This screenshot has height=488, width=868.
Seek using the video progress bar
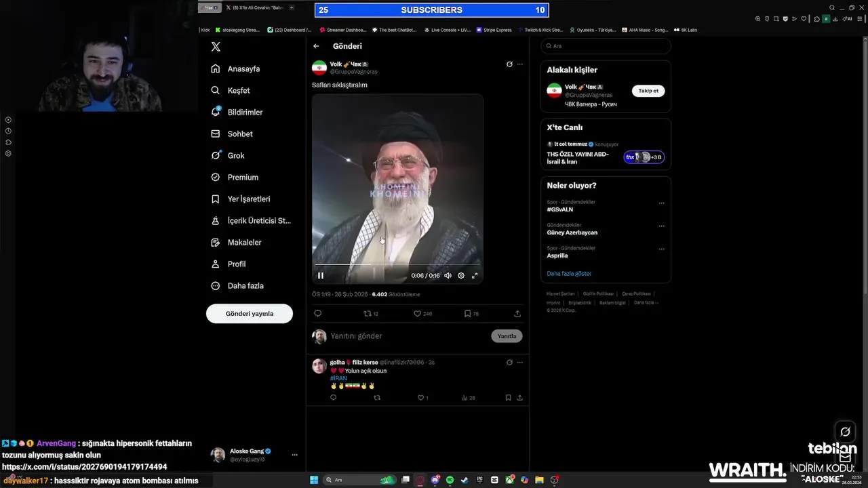click(x=397, y=264)
